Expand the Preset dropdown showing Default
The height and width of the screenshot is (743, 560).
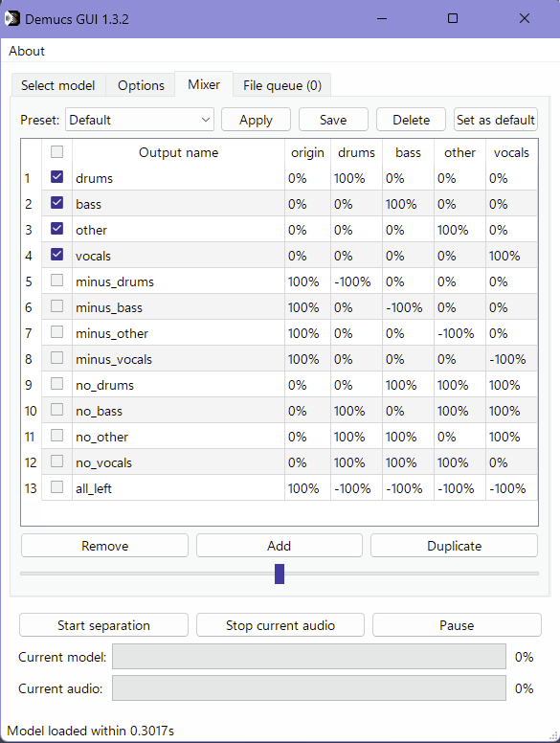(140, 120)
